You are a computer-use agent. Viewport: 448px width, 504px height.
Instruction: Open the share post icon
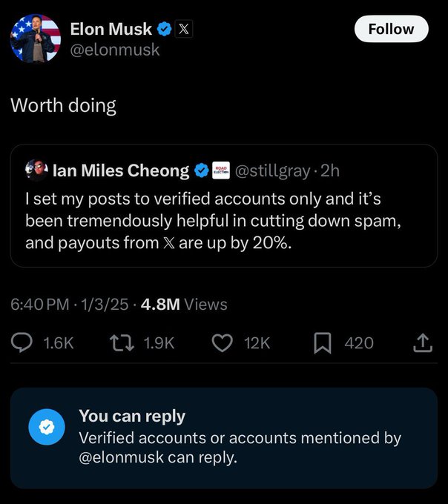[422, 342]
